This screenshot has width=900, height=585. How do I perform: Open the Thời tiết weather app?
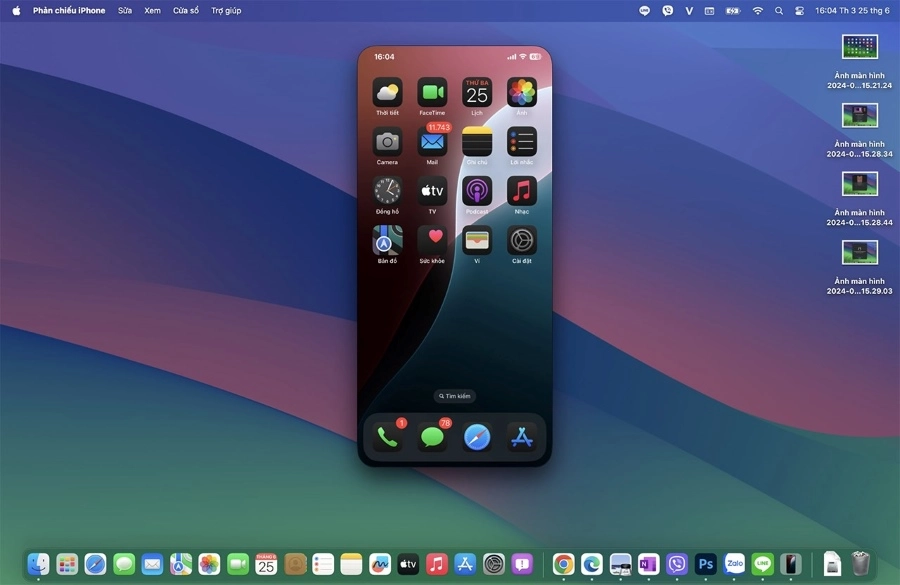point(387,91)
